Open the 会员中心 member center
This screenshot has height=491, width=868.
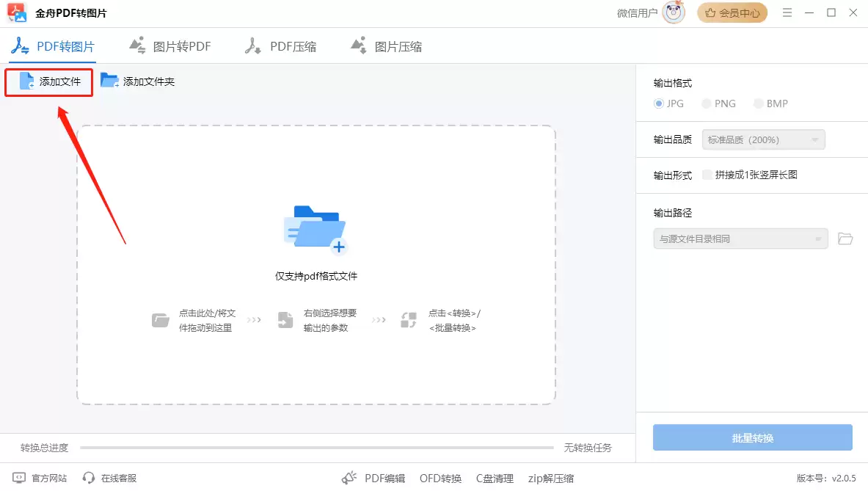coord(732,12)
